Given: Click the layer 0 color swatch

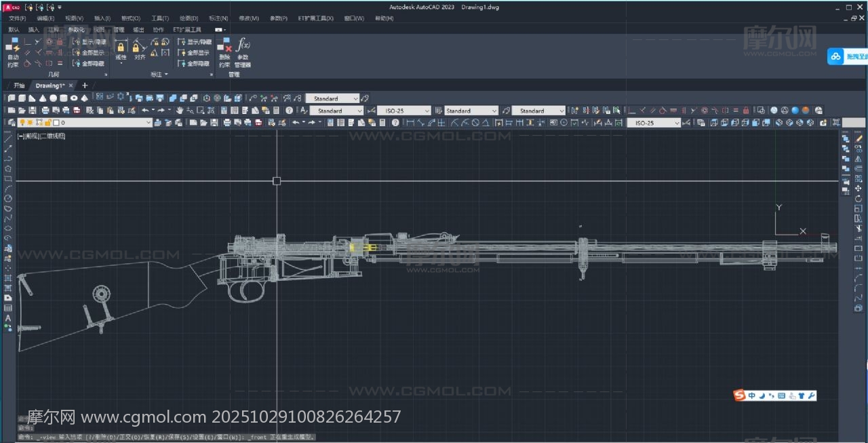Looking at the screenshot, I should pos(56,123).
